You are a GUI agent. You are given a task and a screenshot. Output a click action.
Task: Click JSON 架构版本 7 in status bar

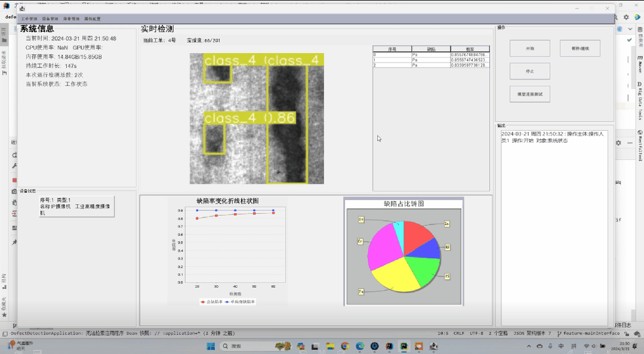click(x=532, y=334)
